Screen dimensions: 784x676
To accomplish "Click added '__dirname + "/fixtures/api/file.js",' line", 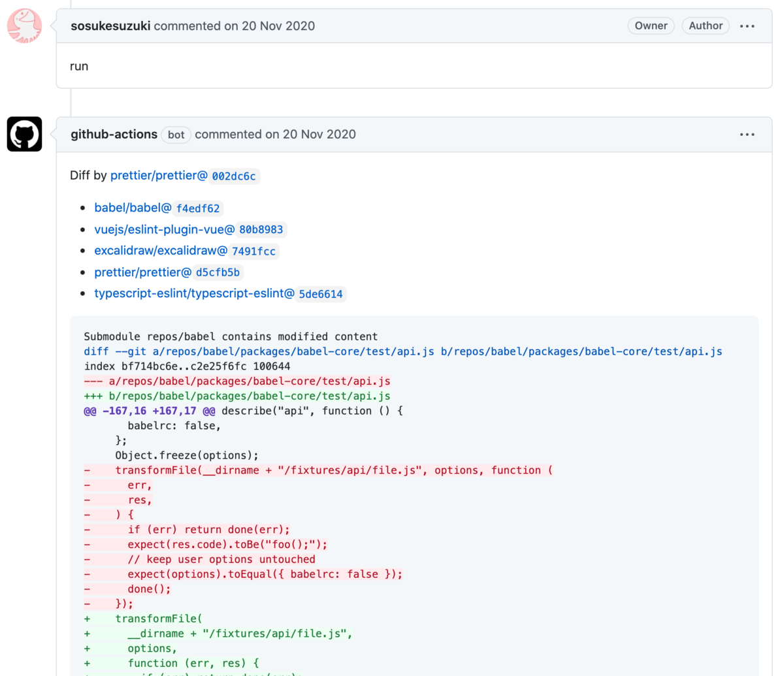I will 218,634.
